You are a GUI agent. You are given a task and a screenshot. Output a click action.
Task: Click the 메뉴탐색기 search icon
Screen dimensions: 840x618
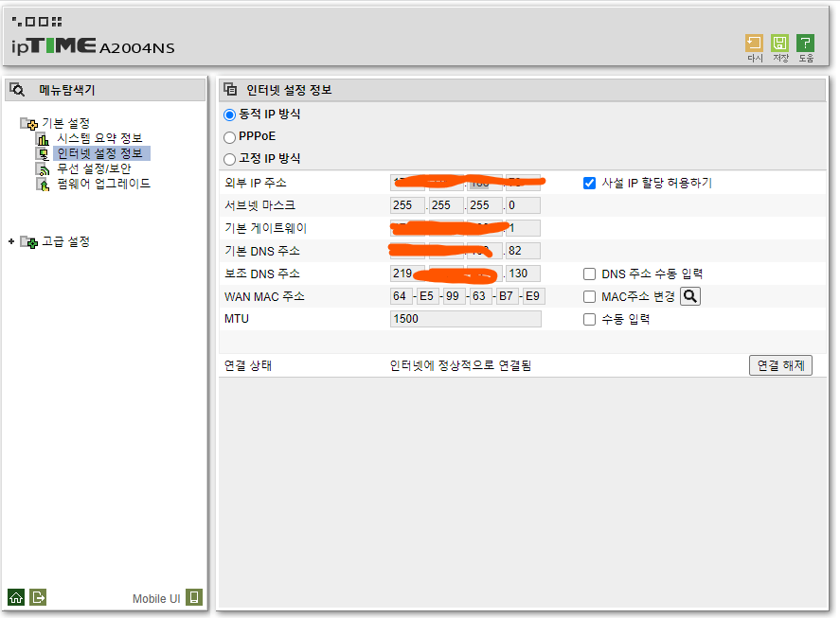pyautogui.click(x=17, y=89)
